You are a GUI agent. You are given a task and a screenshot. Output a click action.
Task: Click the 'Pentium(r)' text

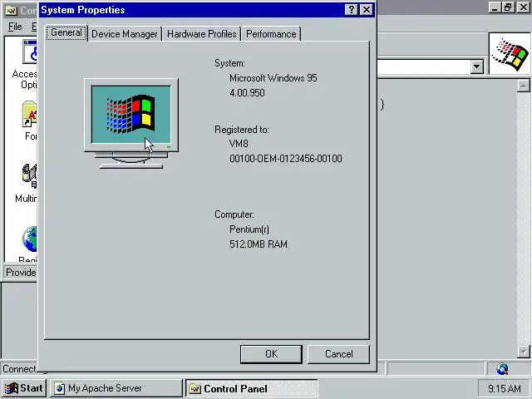[x=249, y=229]
